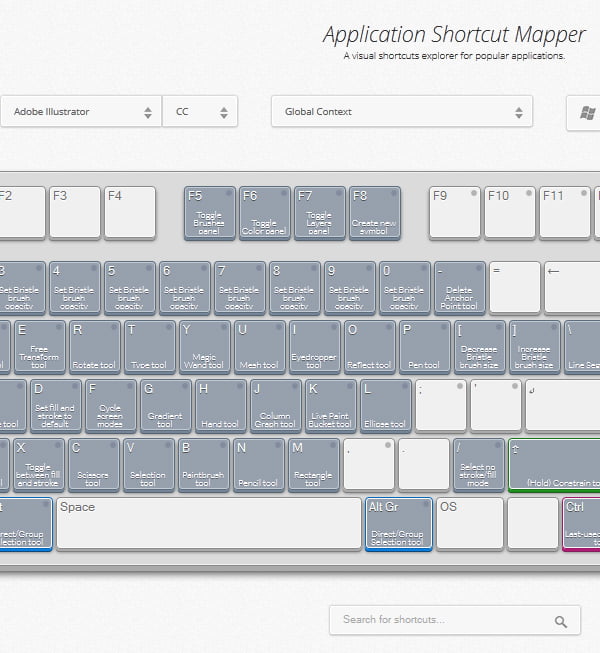Click the F11 key
Image resolution: width=600 pixels, height=653 pixels.
[565, 212]
